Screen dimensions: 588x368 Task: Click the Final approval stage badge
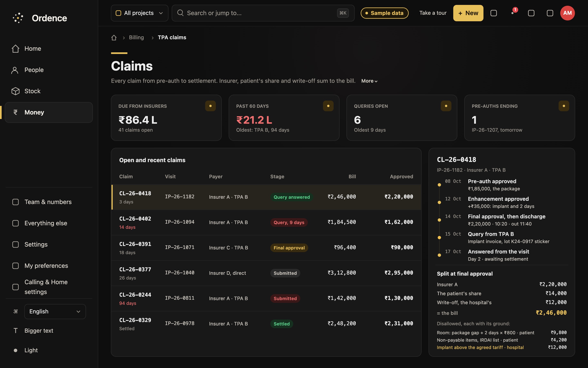(289, 248)
